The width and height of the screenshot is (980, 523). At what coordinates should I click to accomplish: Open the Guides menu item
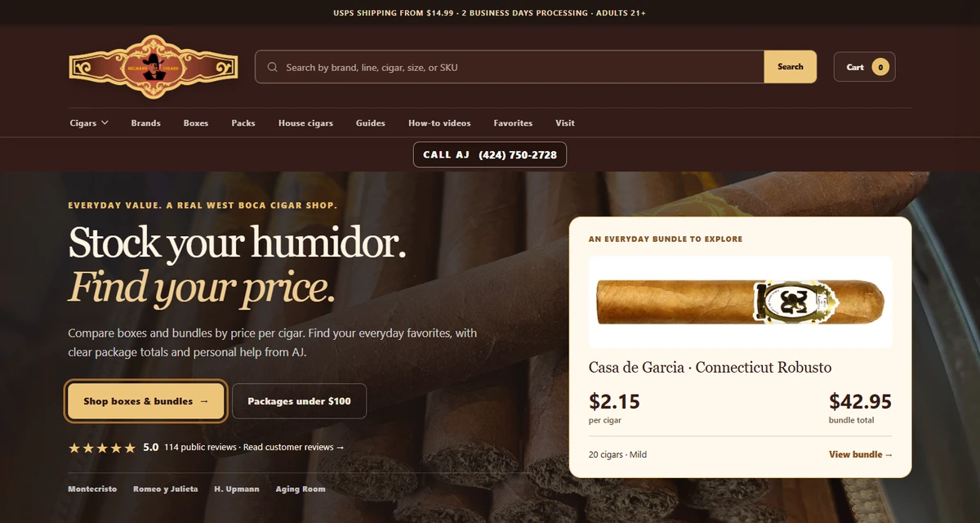[x=371, y=123]
